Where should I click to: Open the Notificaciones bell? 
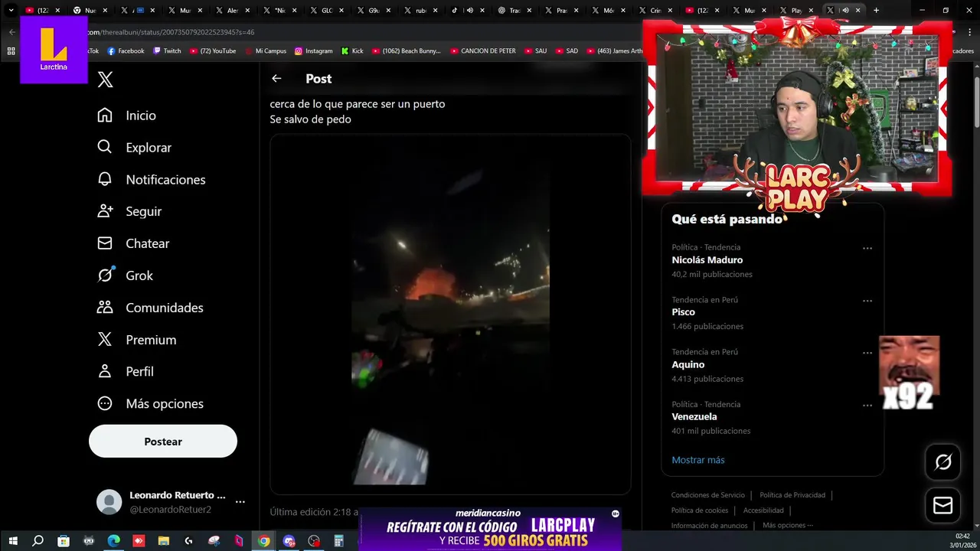tap(151, 180)
